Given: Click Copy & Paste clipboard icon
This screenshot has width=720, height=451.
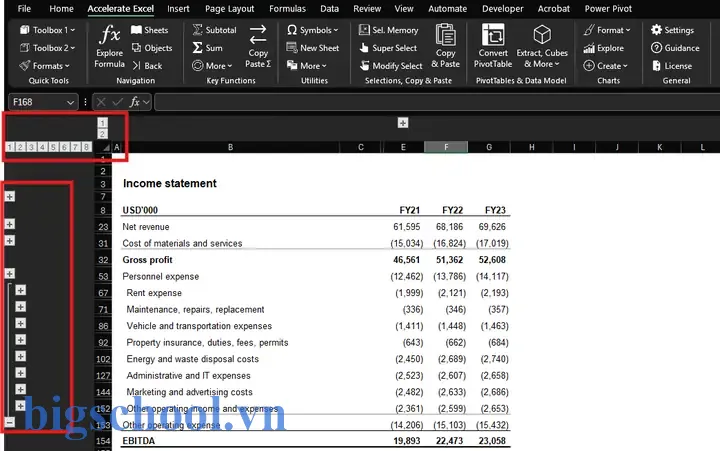Looking at the screenshot, I should pos(445,35).
